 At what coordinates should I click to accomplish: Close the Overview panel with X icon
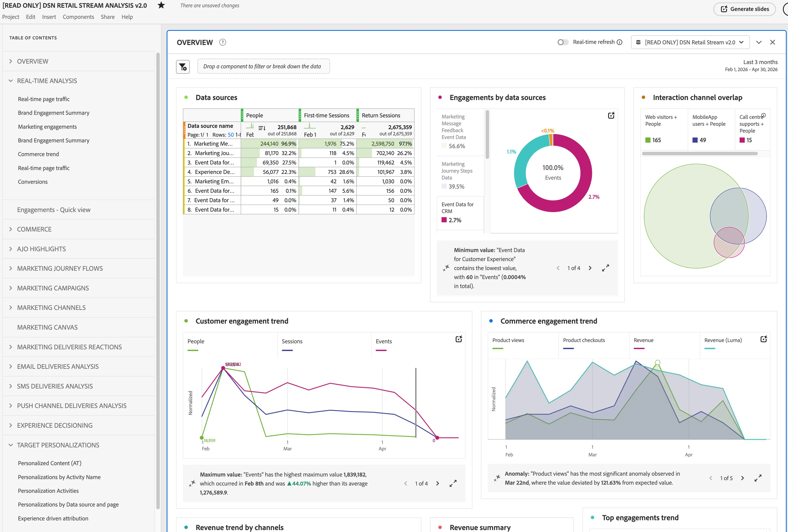click(x=772, y=42)
